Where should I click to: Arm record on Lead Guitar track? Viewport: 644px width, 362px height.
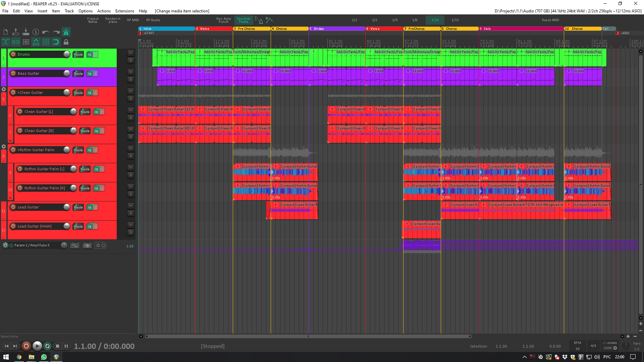coord(13,207)
